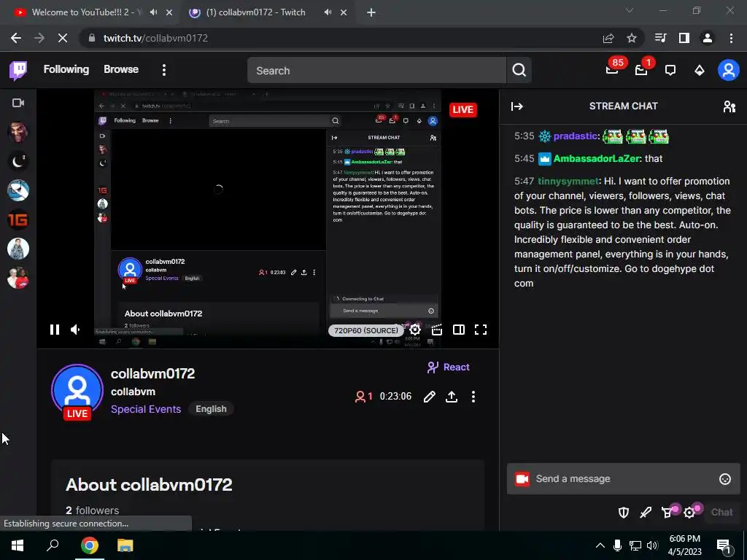The image size is (747, 560).
Task: Toggle the Chrome side panel
Action: point(684,38)
